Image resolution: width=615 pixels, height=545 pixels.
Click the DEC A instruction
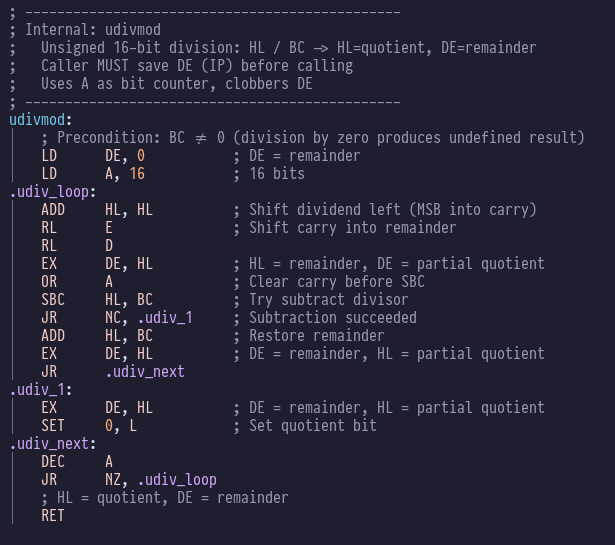tap(77, 462)
